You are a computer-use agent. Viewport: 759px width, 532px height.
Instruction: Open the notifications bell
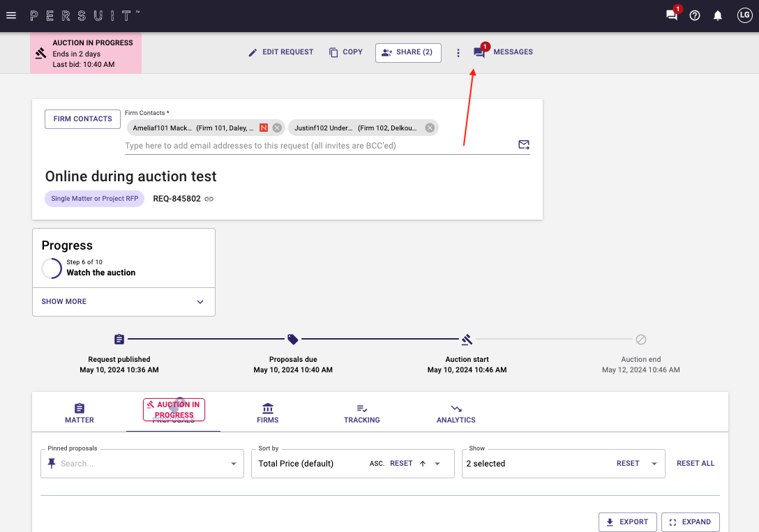click(718, 15)
